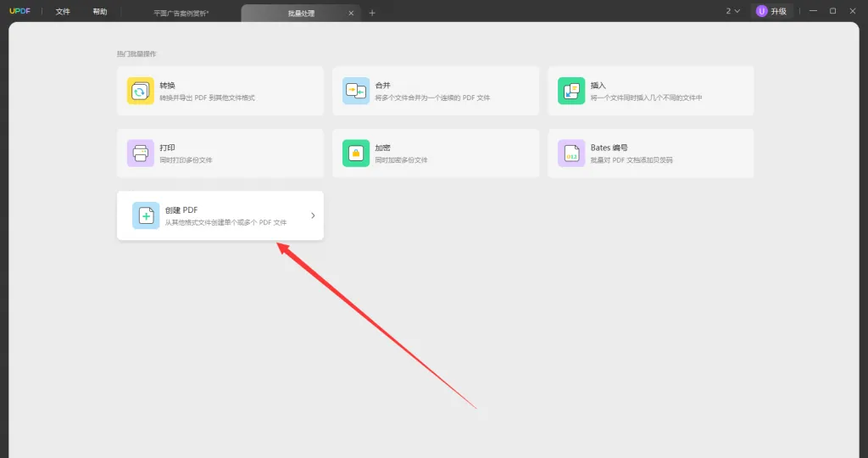Click the green Insert (插入) icon
Screen dimensions: 868x458
click(571, 91)
